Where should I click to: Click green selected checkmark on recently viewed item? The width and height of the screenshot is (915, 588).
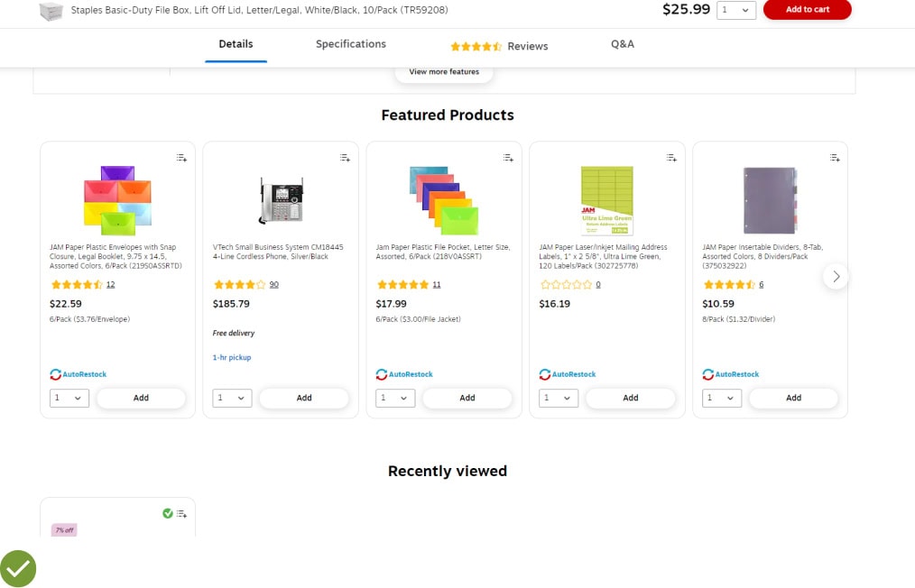167,514
